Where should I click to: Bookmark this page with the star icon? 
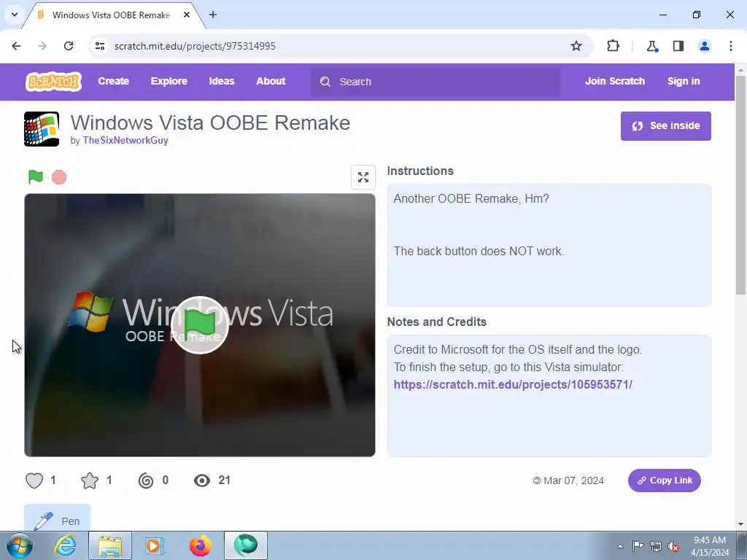[x=576, y=46]
